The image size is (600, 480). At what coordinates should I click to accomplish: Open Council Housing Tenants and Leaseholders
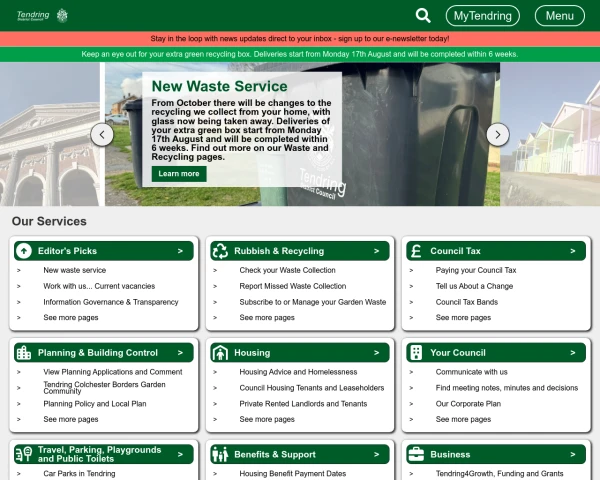point(312,388)
